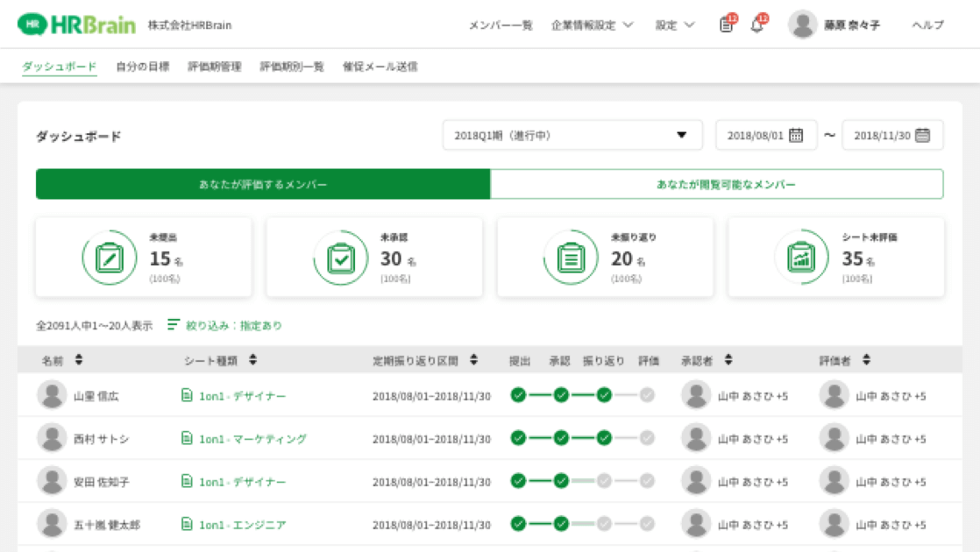Switch to あなたが閲覧可能なメンバー view
Image resolution: width=980 pixels, height=552 pixels.
tap(716, 185)
